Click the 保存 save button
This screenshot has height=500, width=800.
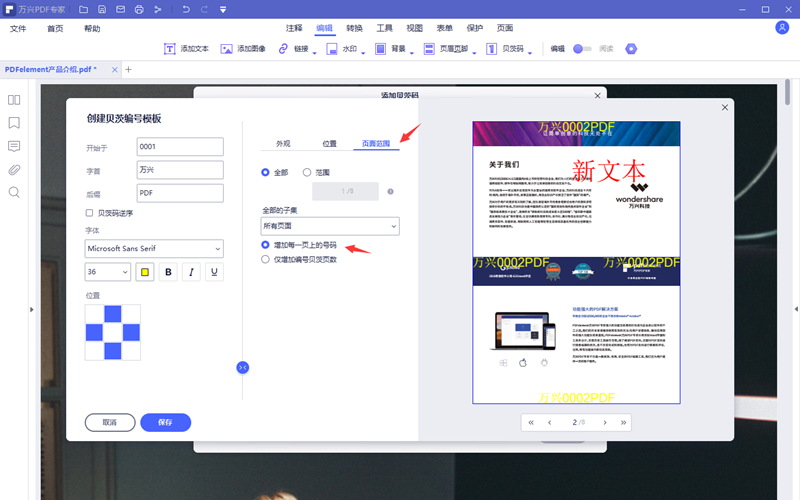pyautogui.click(x=165, y=422)
